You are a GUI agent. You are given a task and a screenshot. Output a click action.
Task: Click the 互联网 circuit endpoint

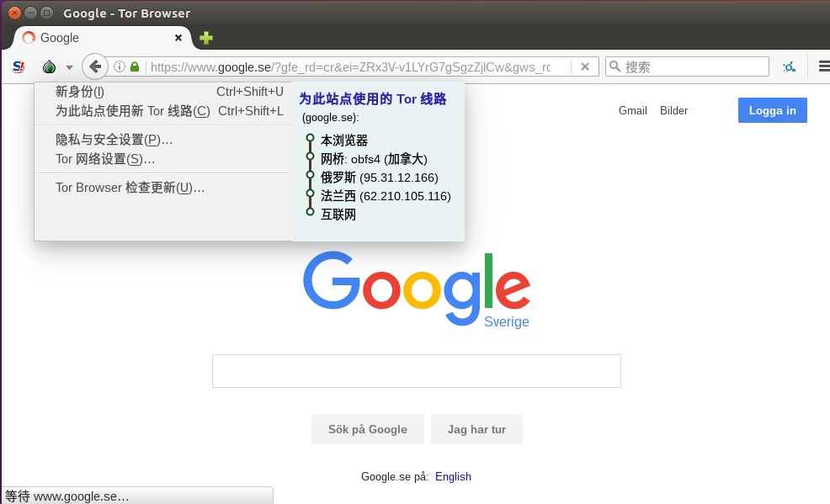point(338,215)
